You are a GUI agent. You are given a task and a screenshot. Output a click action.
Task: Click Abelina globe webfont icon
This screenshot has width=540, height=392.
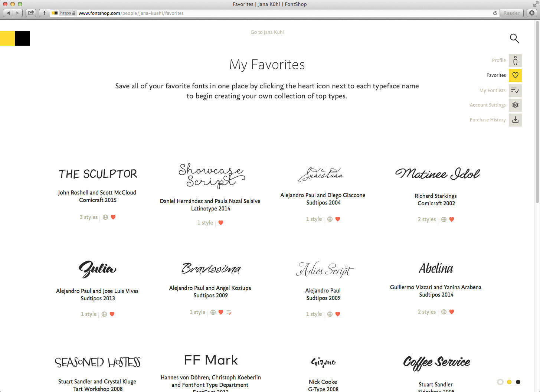[x=444, y=312]
